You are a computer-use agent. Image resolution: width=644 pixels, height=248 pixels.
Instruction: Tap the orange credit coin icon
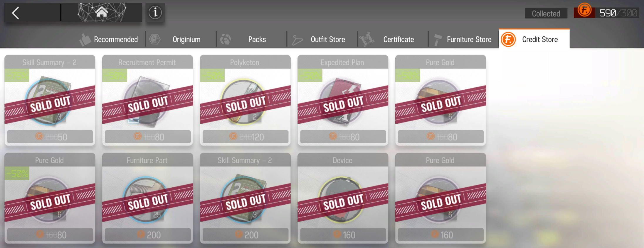click(584, 10)
